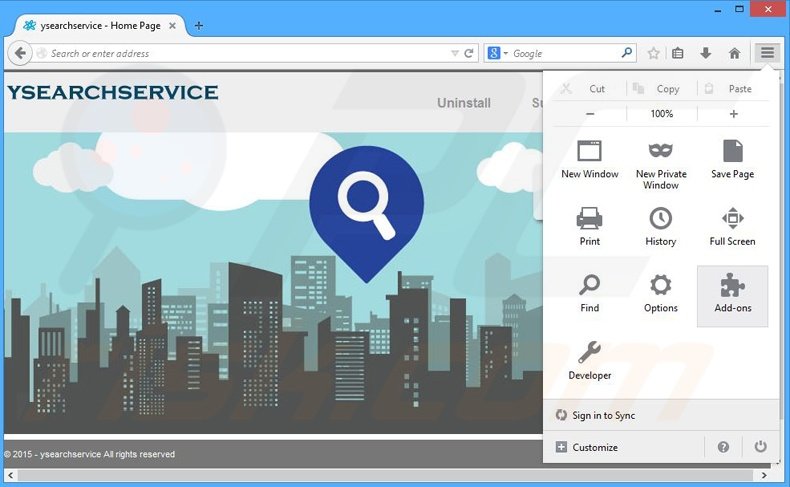Image resolution: width=790 pixels, height=487 pixels.
Task: Show bookmarks list icon
Action: [678, 53]
